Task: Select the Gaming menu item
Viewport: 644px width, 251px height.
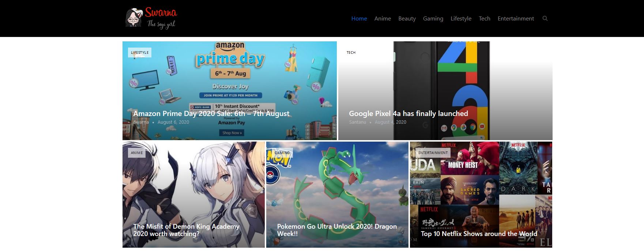Action: (x=433, y=18)
